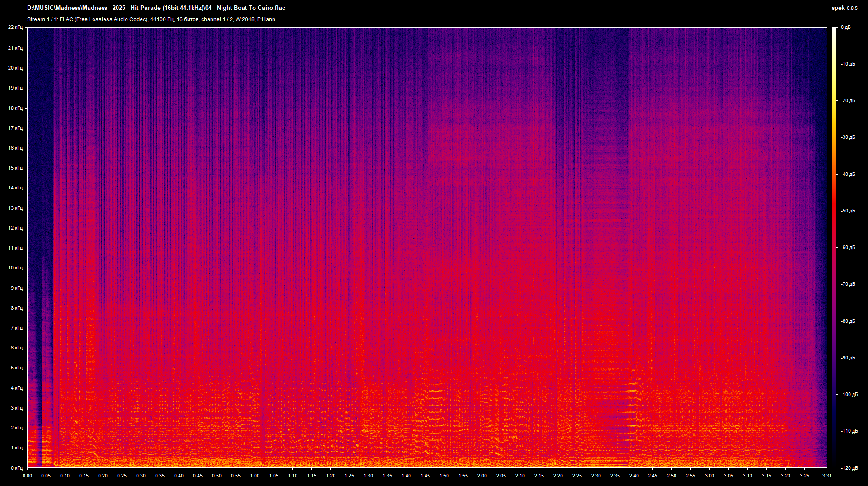Click the 11 kHz frequency axis label
Viewport: 868px width, 486px height.
click(15, 248)
